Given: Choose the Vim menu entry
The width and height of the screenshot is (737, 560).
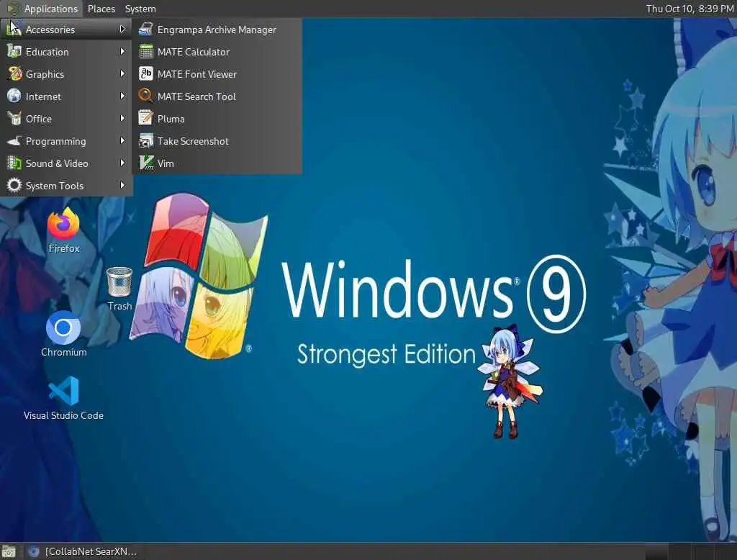Looking at the screenshot, I should 217,163.
